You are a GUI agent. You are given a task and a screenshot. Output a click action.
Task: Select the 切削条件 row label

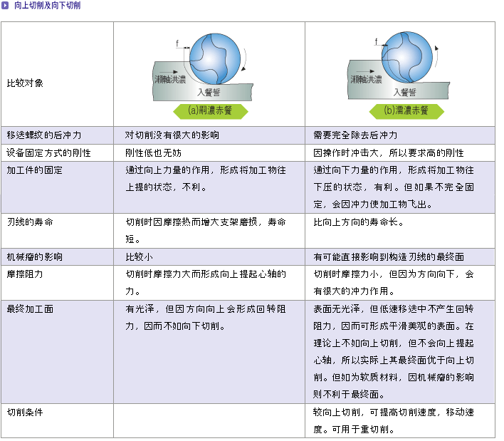25,412
